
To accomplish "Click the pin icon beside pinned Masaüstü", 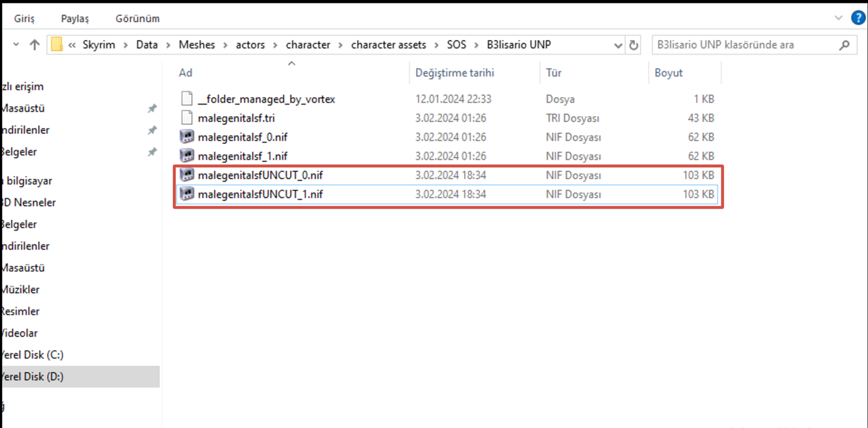I will pos(152,108).
